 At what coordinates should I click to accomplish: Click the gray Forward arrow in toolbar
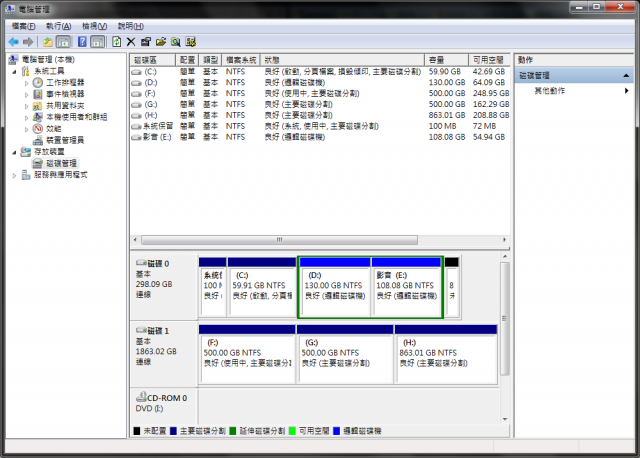[28, 42]
